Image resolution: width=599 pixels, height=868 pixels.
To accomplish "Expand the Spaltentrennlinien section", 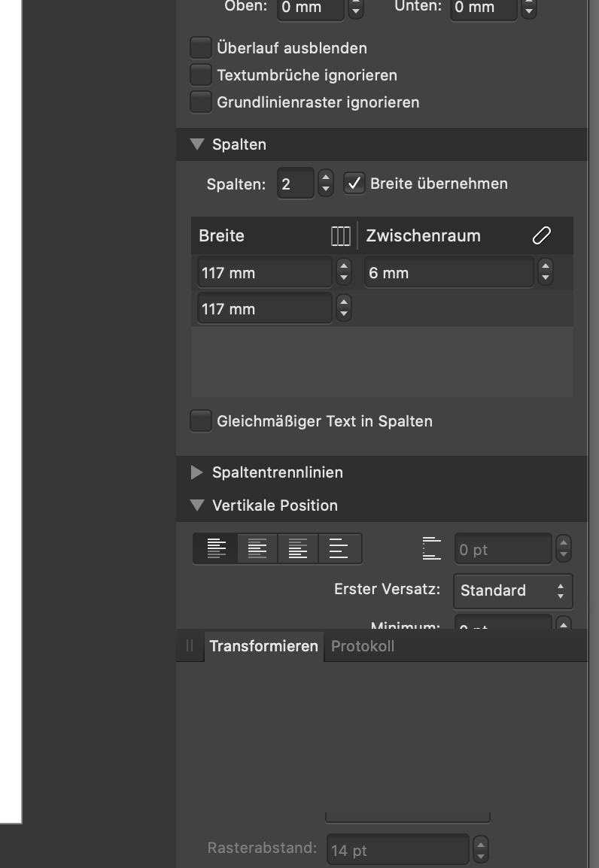I will [x=196, y=472].
